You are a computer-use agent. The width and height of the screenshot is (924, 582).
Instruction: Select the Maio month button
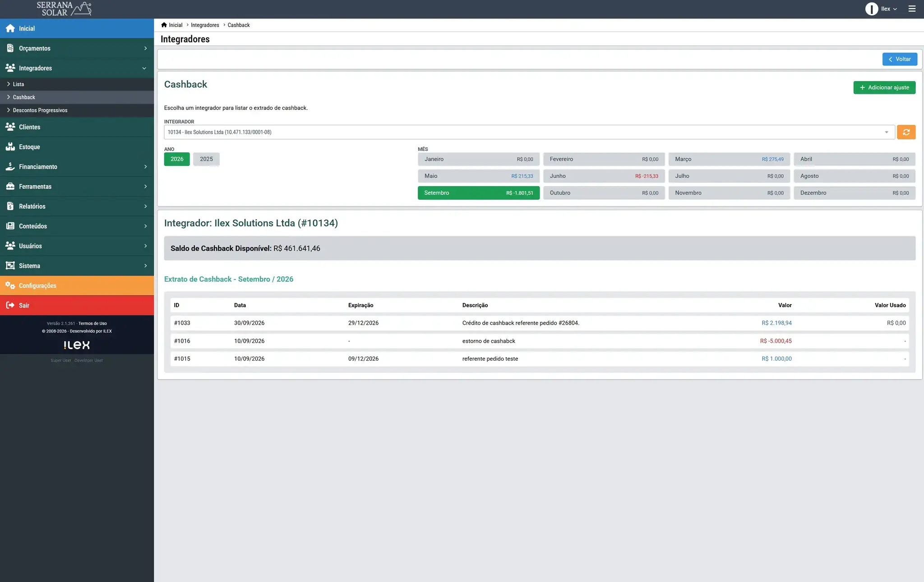coord(479,176)
